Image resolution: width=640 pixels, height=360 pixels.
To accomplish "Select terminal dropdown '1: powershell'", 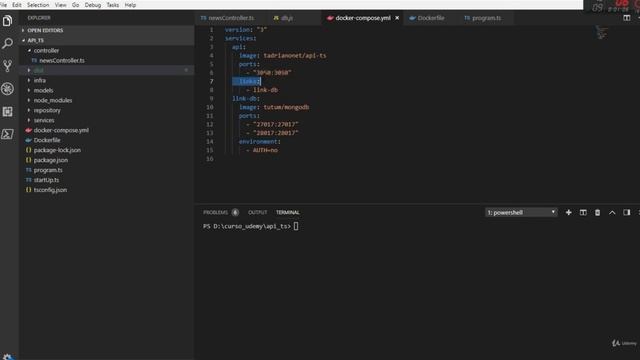I will [x=521, y=212].
